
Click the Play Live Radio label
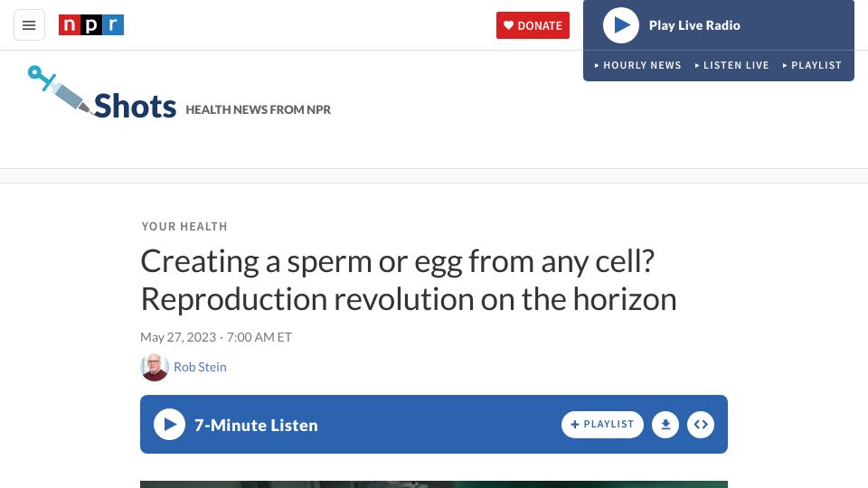pos(694,25)
